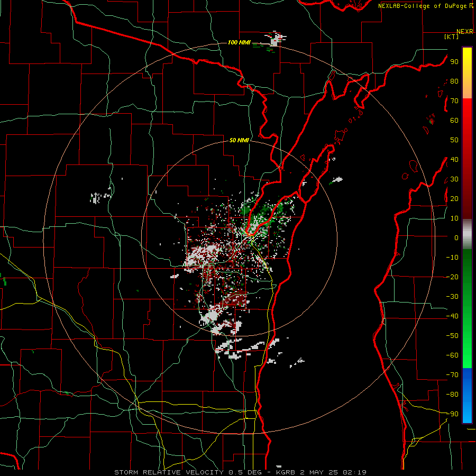This screenshot has width=476, height=476.
Task: Click the -70 value on velocity scale
Action: (452, 375)
